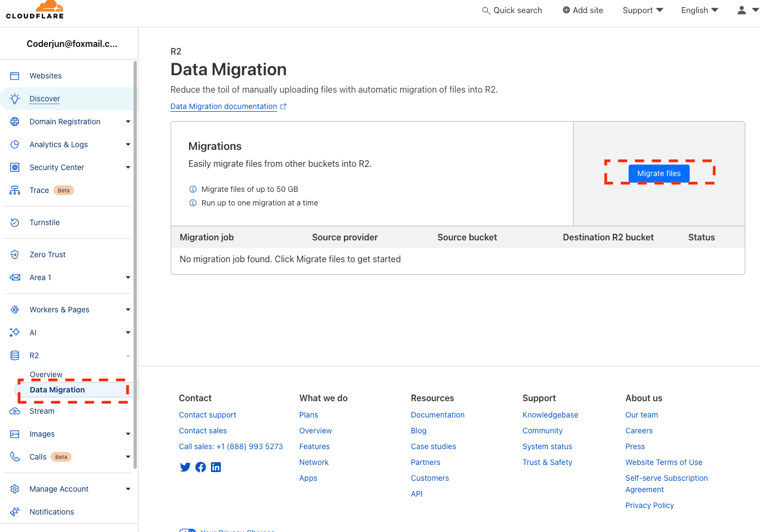Click the external link icon beside documentation
This screenshot has width=760, height=532.
click(x=283, y=106)
